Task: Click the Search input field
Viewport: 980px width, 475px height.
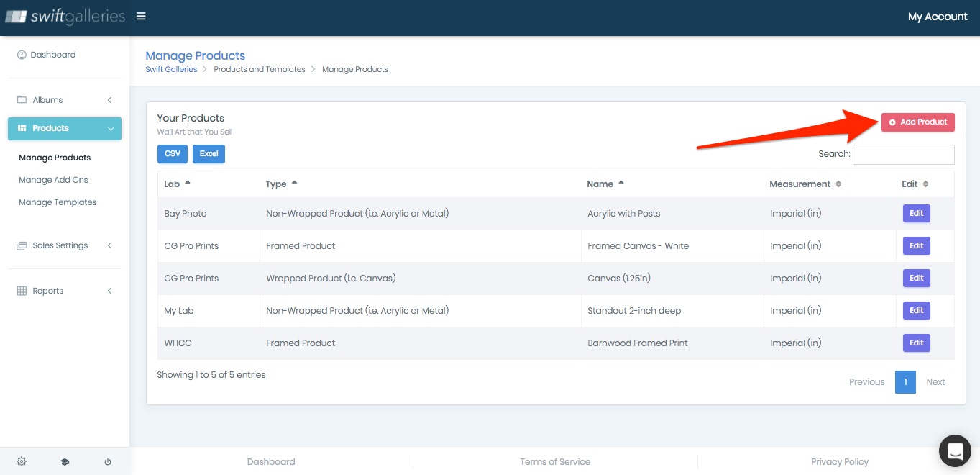Action: (x=903, y=154)
